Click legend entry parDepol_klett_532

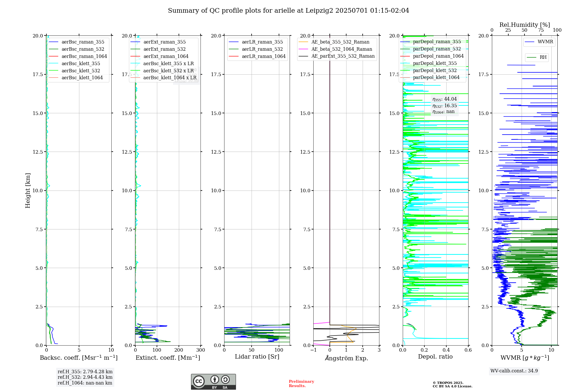pyautogui.click(x=435, y=71)
